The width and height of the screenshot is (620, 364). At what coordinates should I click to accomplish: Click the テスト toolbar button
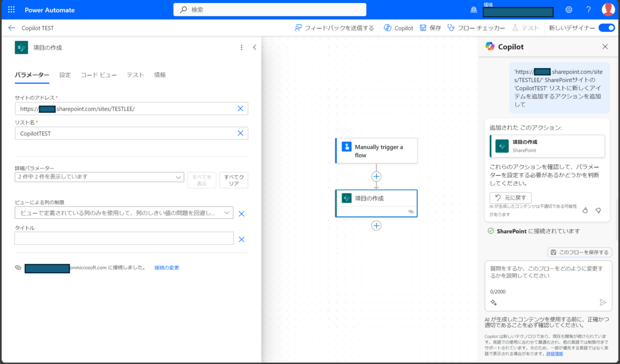click(525, 28)
